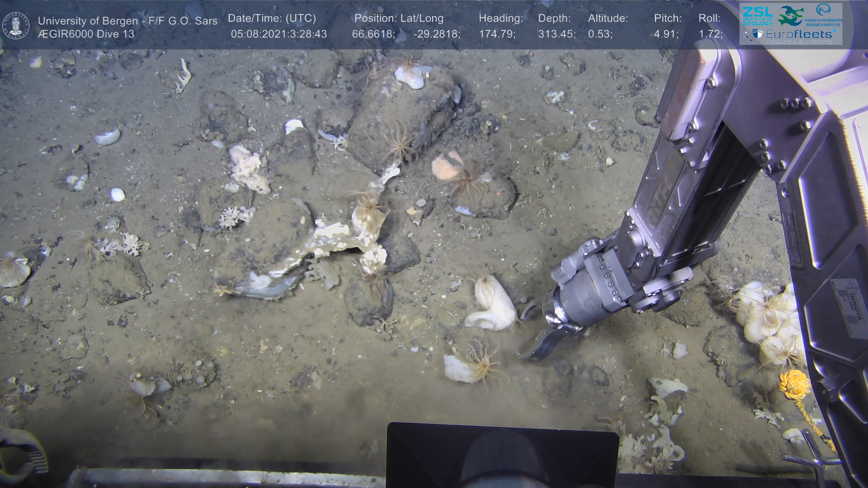The width and height of the screenshot is (868, 488).
Task: Select the Date/Time (UTC) label
Action: (x=272, y=19)
